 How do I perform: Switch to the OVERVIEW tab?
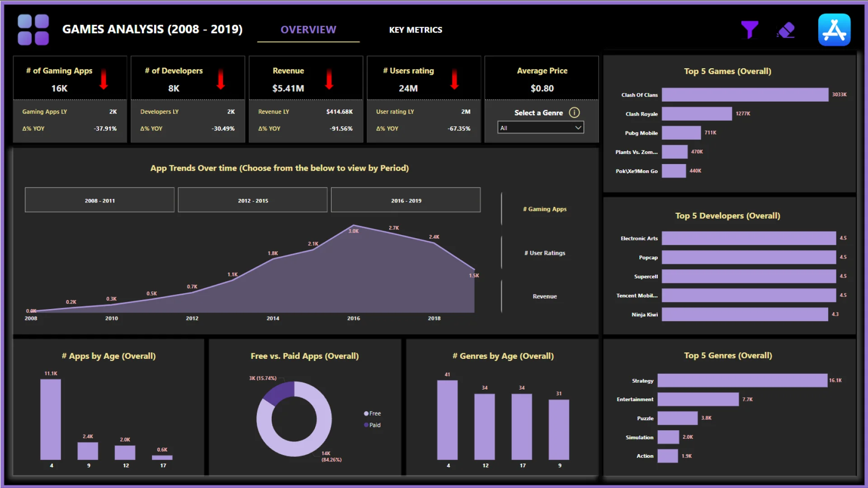click(x=308, y=30)
